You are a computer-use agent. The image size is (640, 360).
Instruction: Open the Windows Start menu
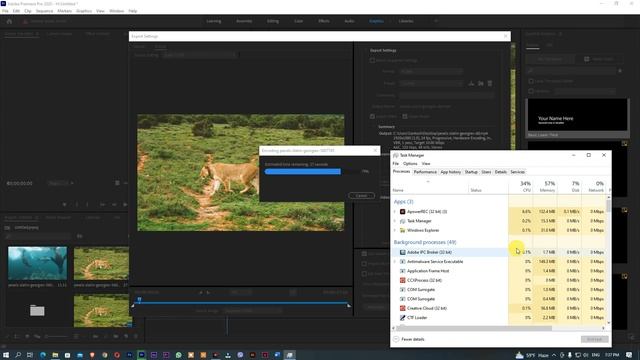pyautogui.click(x=6, y=355)
